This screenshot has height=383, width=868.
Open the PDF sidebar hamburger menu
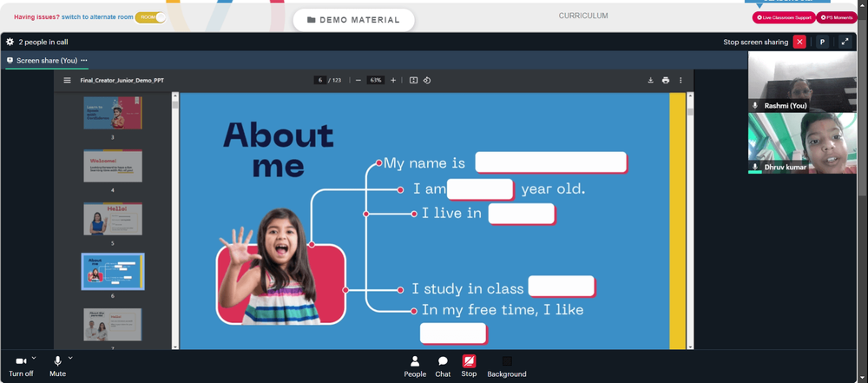pos(67,81)
